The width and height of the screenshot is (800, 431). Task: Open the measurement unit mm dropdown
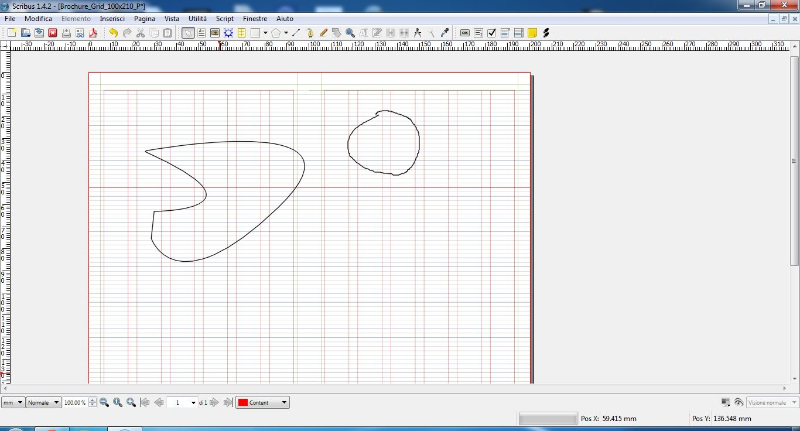12,402
